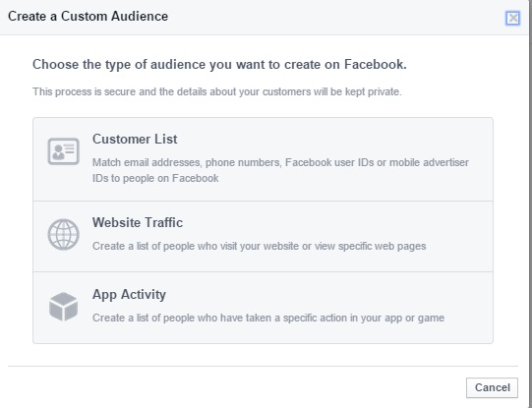Viewport: 532px width, 408px height.
Task: Click the 'people who visit your website' description
Action: (260, 246)
